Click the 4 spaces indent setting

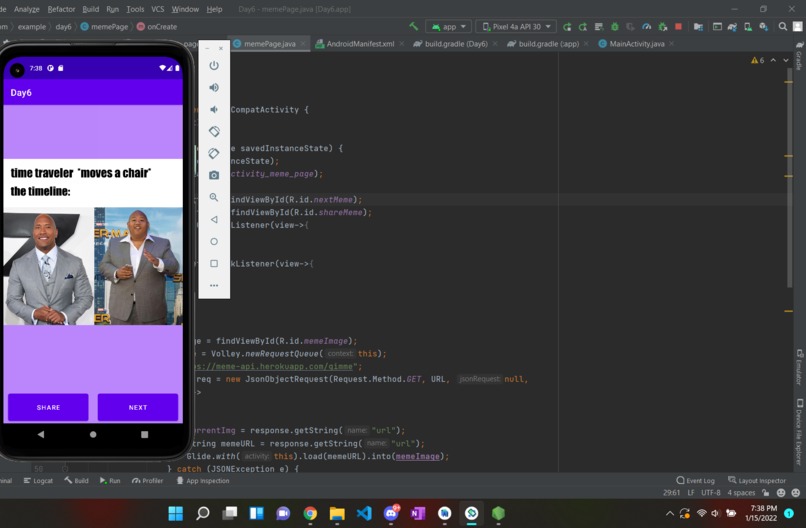pos(741,493)
